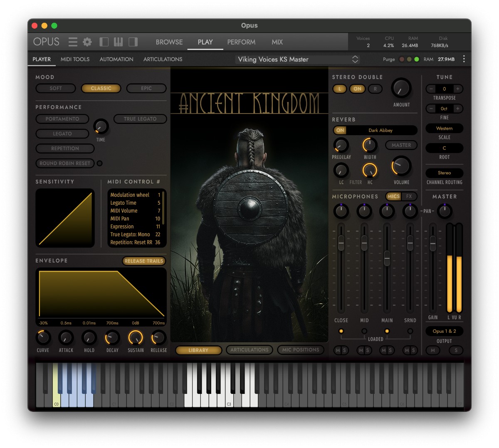Open the Automation sub-tab
The width and height of the screenshot is (499, 448).
click(116, 59)
